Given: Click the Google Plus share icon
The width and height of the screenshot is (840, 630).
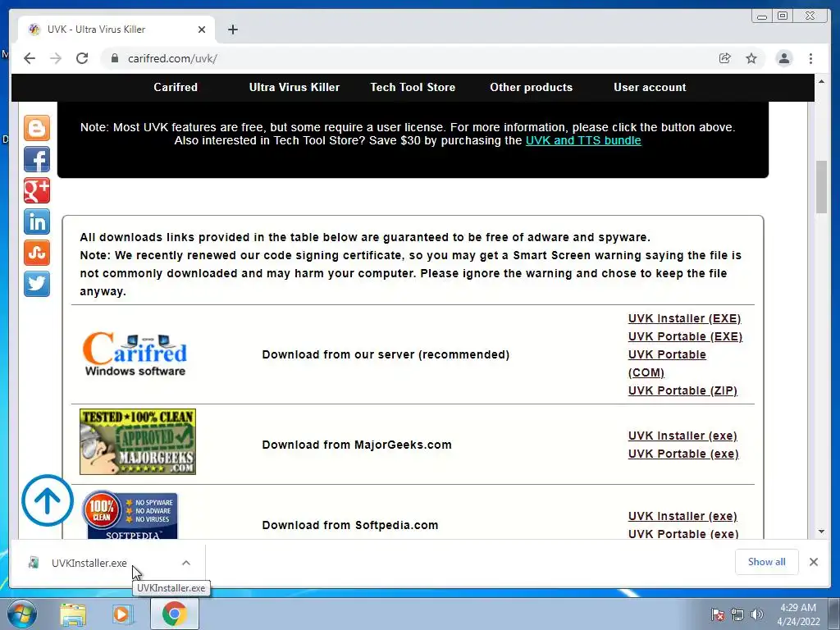Looking at the screenshot, I should point(37,190).
